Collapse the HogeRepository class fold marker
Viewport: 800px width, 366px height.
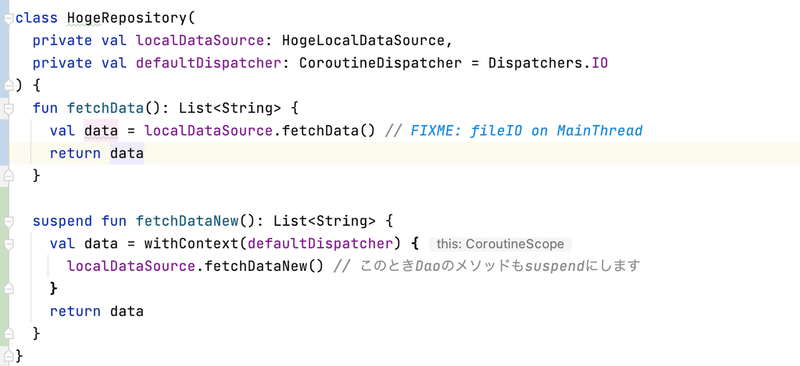click(x=9, y=18)
